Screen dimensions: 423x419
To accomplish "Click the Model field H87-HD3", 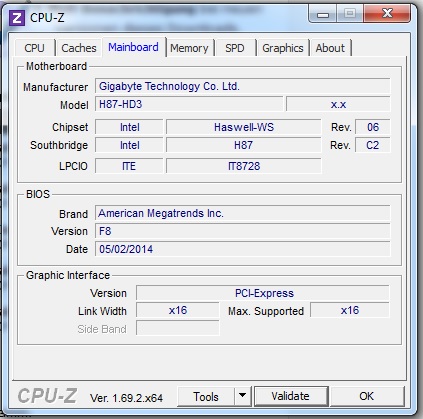I will [189, 104].
